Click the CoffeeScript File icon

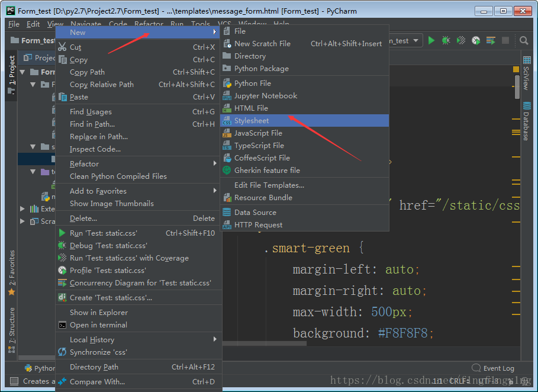[x=227, y=158]
